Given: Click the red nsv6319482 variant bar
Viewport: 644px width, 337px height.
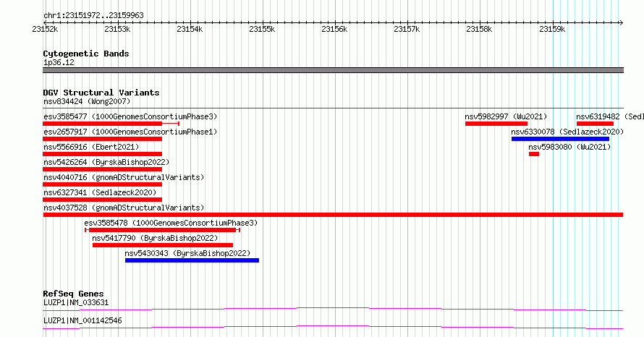Looking at the screenshot, I should [595, 124].
